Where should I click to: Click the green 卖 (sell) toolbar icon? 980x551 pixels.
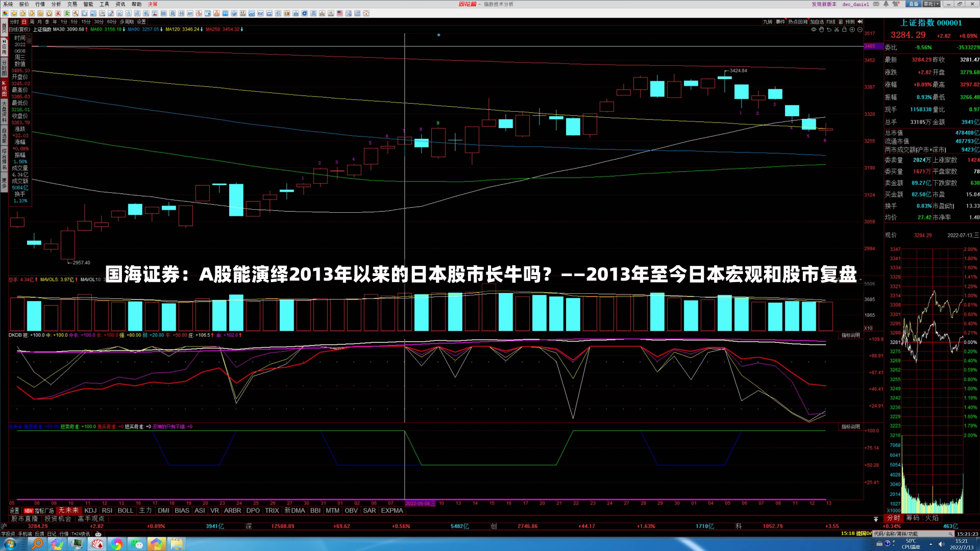point(66,13)
